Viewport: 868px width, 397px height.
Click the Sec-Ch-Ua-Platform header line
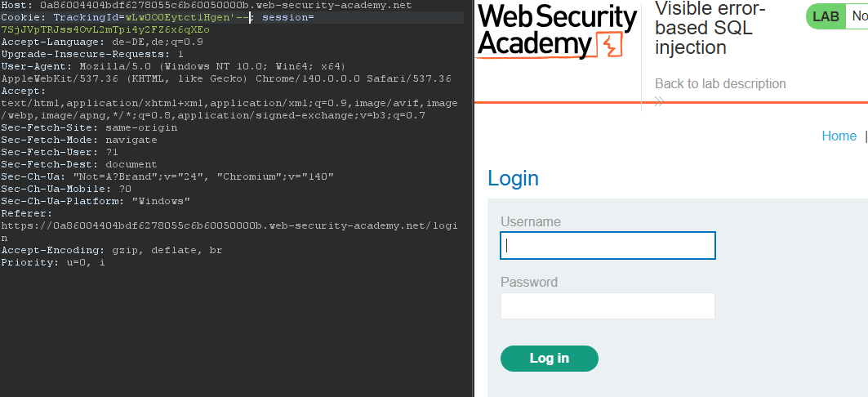(x=96, y=201)
